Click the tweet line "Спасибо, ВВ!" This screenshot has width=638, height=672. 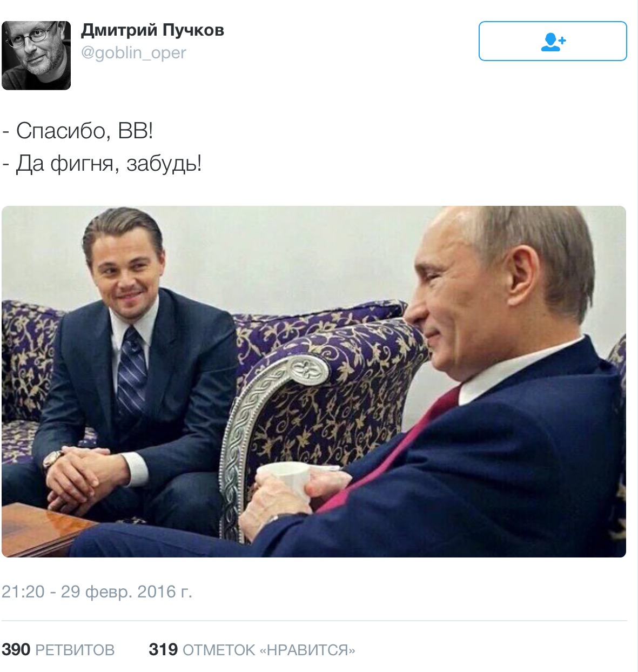tap(85, 131)
